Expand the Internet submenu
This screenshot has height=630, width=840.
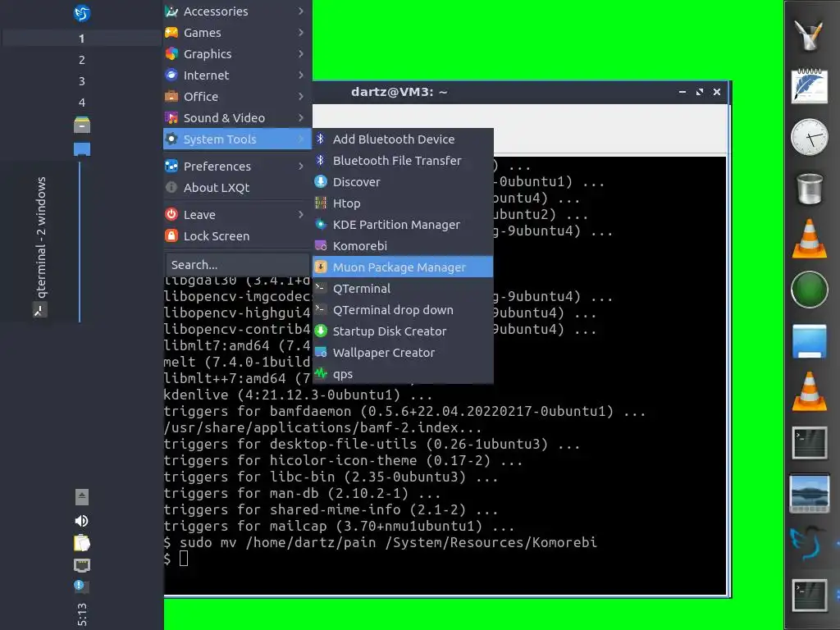[237, 75]
